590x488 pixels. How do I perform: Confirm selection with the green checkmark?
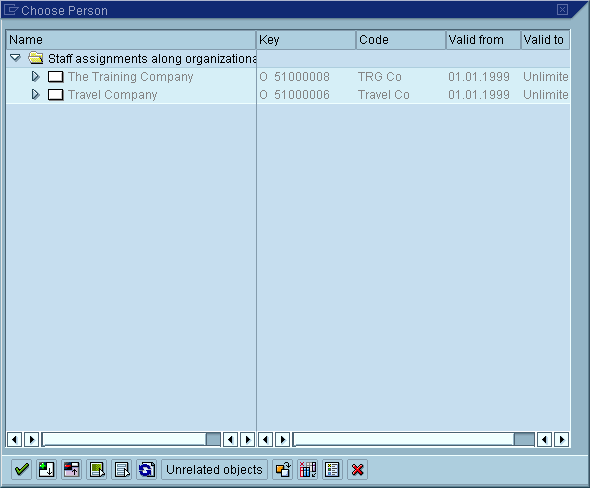[x=21, y=469]
